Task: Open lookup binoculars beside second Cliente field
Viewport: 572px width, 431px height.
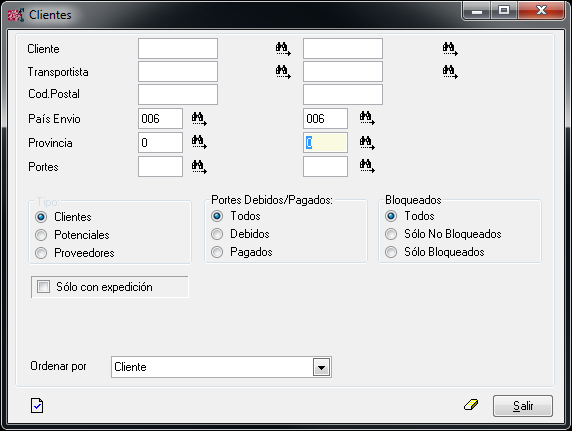Action: [450, 49]
